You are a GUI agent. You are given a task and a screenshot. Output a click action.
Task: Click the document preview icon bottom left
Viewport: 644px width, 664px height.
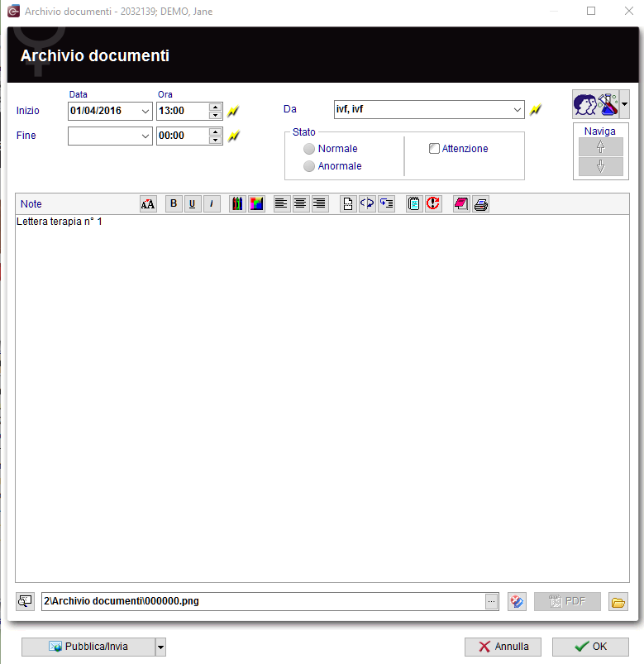tap(25, 601)
